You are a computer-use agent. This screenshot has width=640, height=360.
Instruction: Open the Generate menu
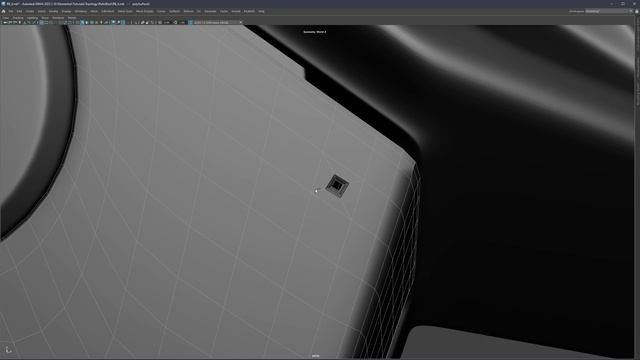(210, 11)
